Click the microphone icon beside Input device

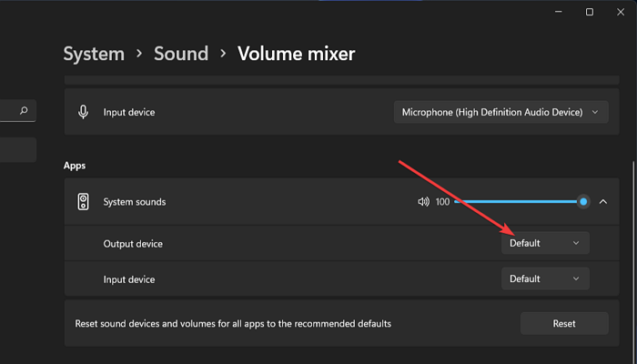point(84,112)
